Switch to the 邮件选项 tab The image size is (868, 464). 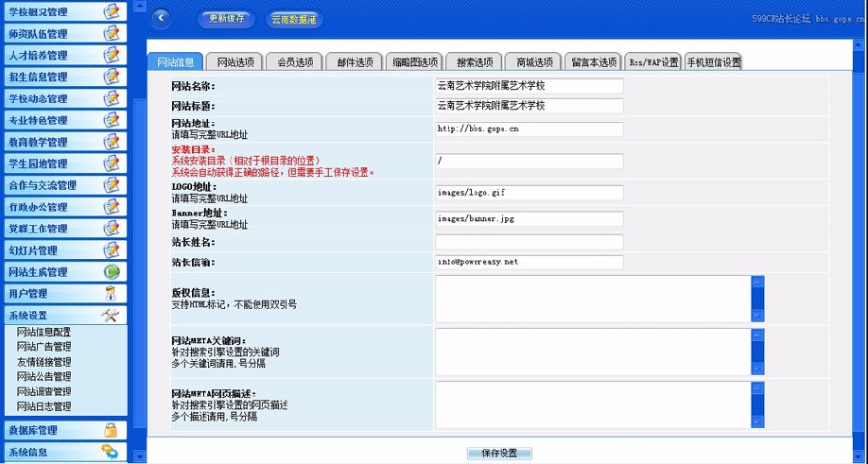click(x=355, y=62)
